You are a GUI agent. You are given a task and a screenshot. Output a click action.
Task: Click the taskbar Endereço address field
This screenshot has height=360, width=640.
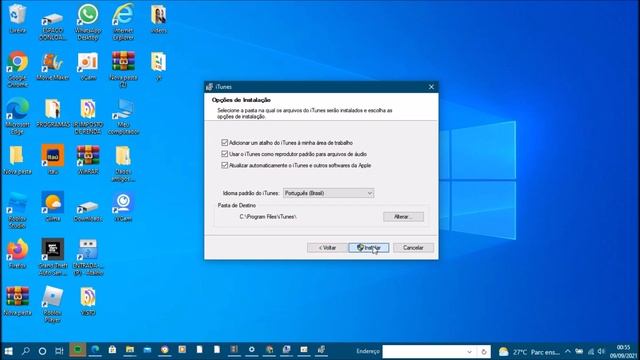point(424,351)
